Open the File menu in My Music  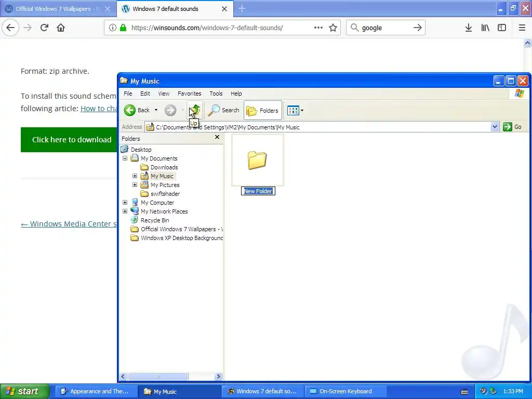coord(128,94)
